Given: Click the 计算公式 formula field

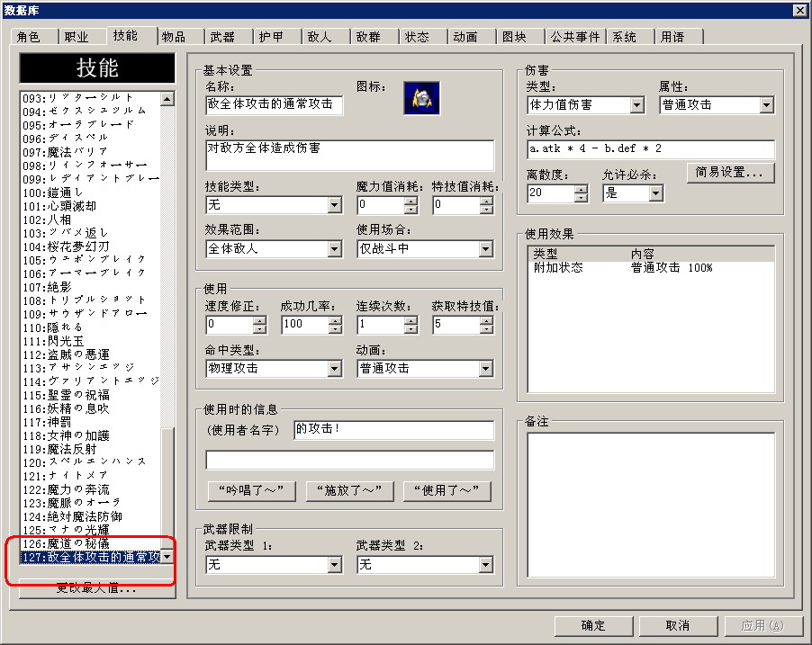Looking at the screenshot, I should click(x=651, y=149).
